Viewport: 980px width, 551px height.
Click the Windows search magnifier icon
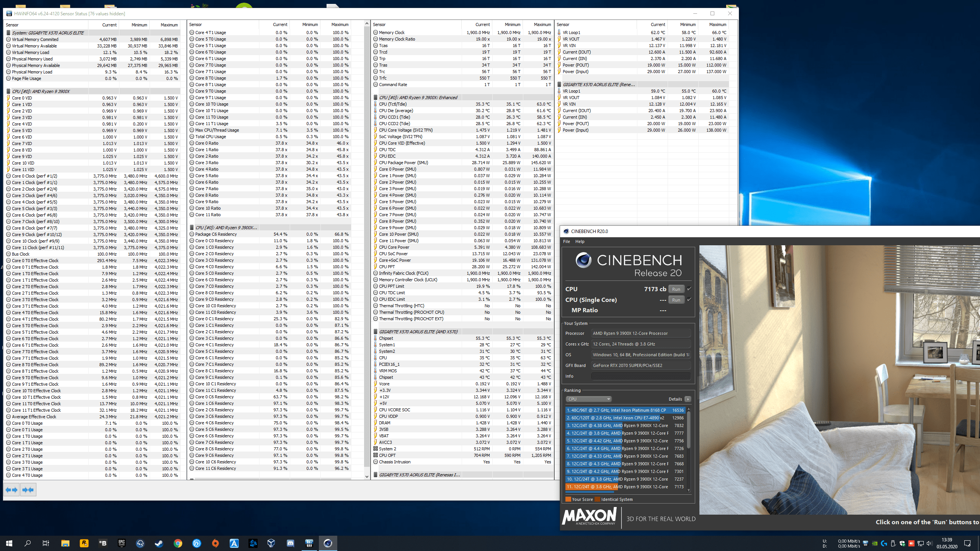(28, 543)
